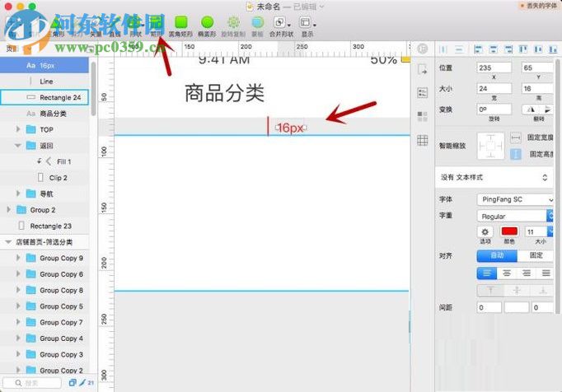Click the layer search field
The image size is (562, 392).
point(32,383)
